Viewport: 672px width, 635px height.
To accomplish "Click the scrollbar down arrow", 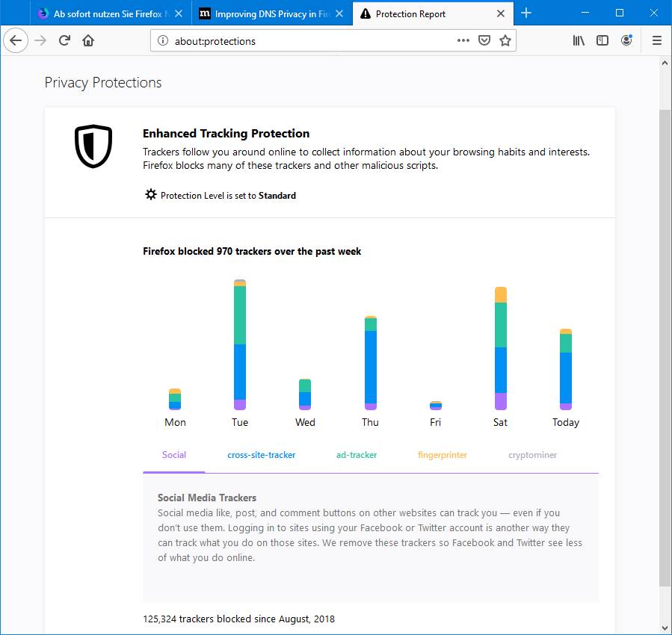I will click(x=665, y=628).
